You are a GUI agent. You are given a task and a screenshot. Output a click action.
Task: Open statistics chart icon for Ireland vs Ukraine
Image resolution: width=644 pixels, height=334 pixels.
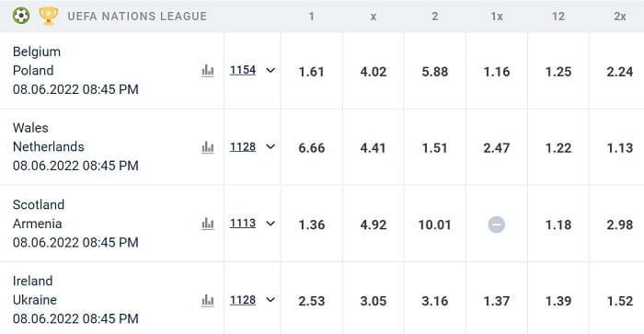click(x=208, y=300)
